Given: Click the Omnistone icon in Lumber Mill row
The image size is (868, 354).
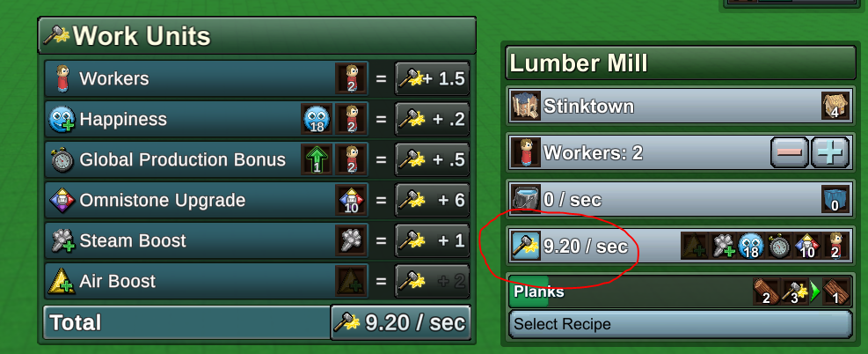Looking at the screenshot, I should point(807,246).
